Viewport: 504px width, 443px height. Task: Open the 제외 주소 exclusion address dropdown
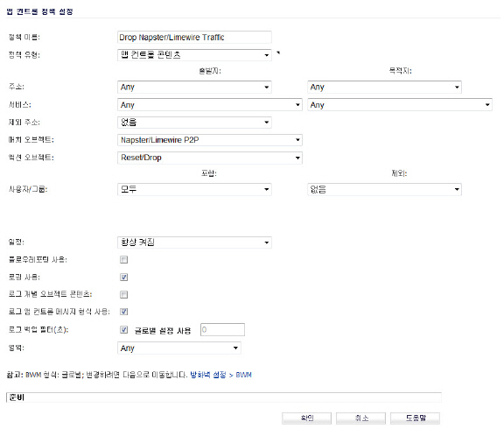pos(194,123)
